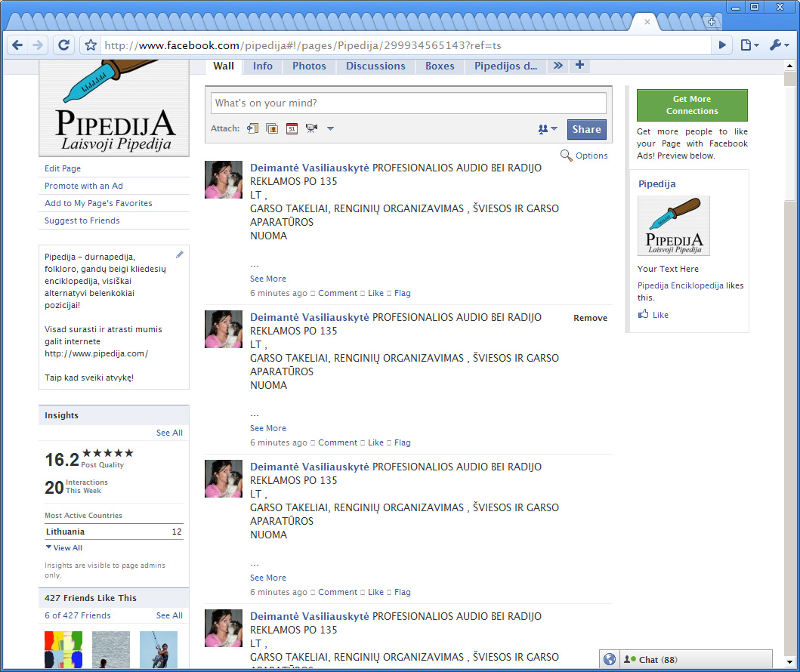Open the browser wrench settings menu
800x672 pixels.
point(779,45)
